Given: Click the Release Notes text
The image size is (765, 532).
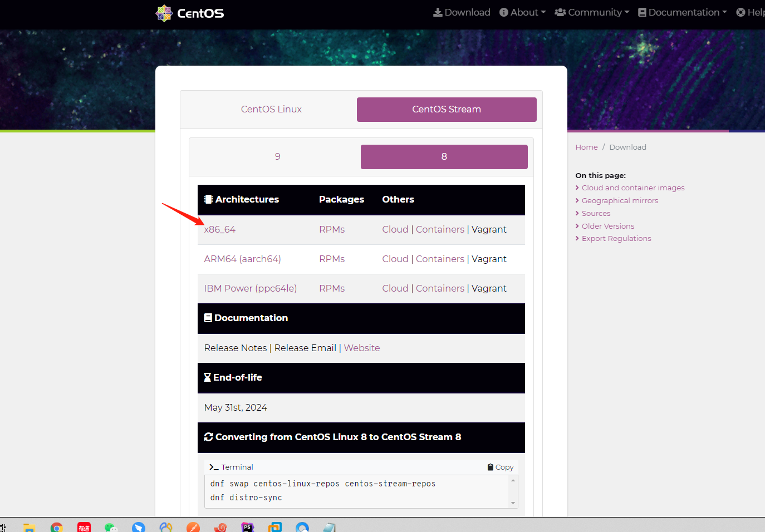Looking at the screenshot, I should [236, 348].
